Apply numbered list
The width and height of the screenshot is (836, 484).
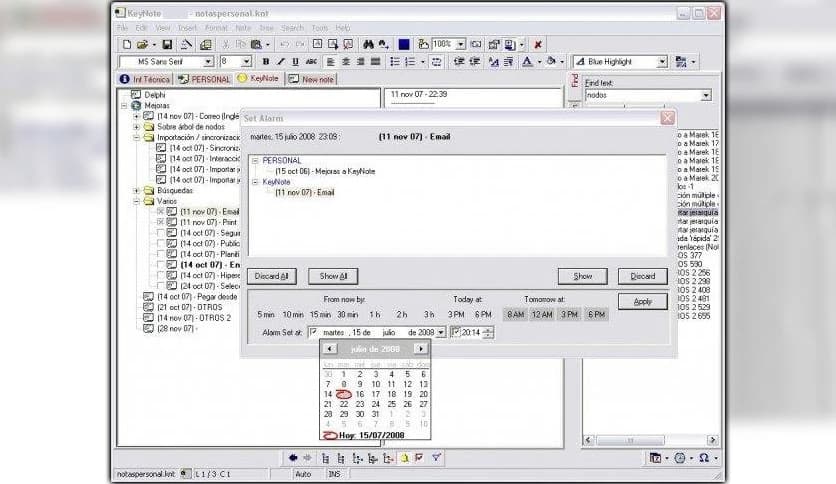409,62
